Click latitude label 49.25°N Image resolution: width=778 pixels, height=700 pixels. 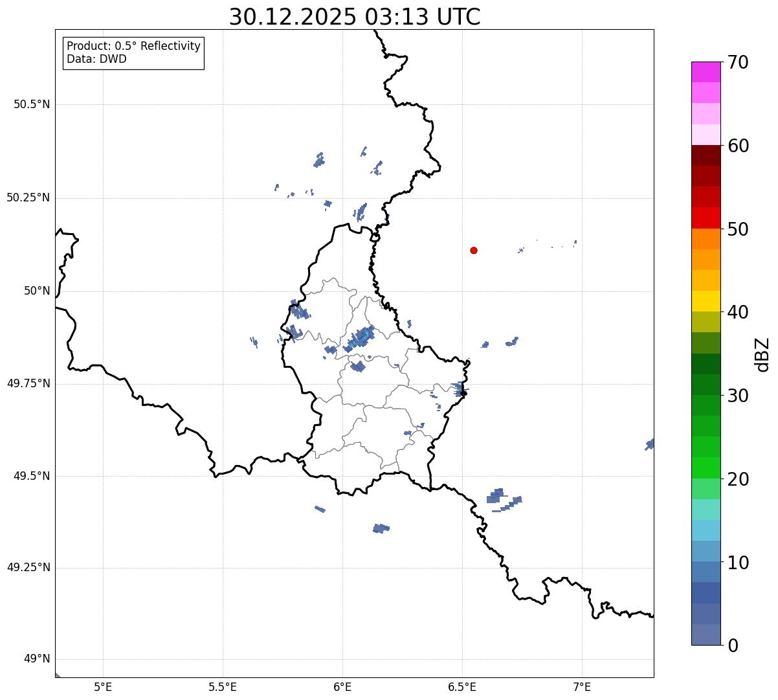click(28, 567)
